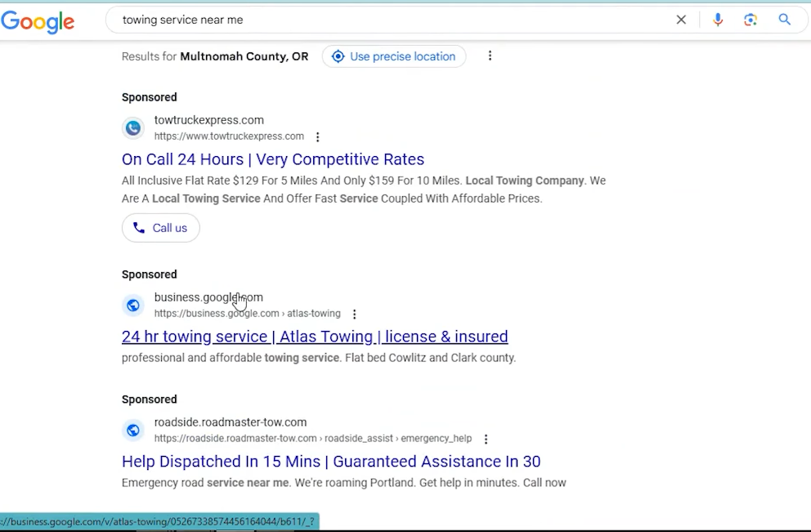
Task: Open the '24 hr towing service | Atlas Towing' link
Action: coord(315,337)
